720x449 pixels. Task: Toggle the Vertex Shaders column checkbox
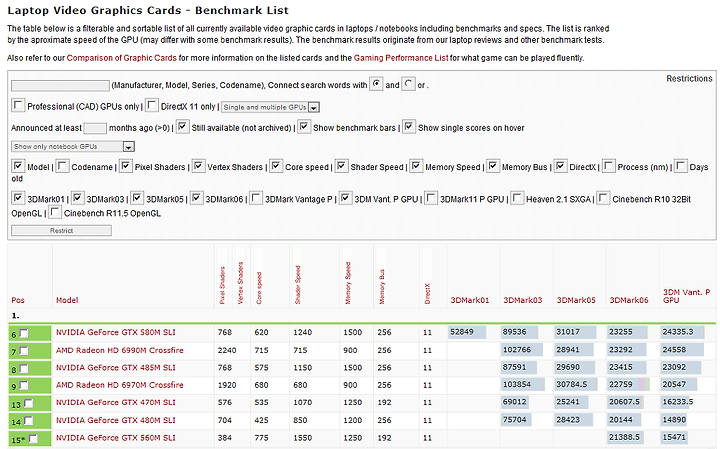(198, 166)
